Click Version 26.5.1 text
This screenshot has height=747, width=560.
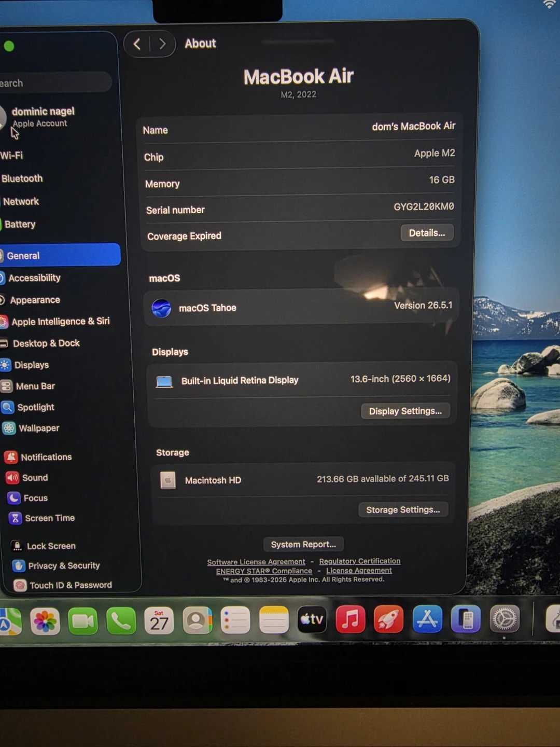423,306
